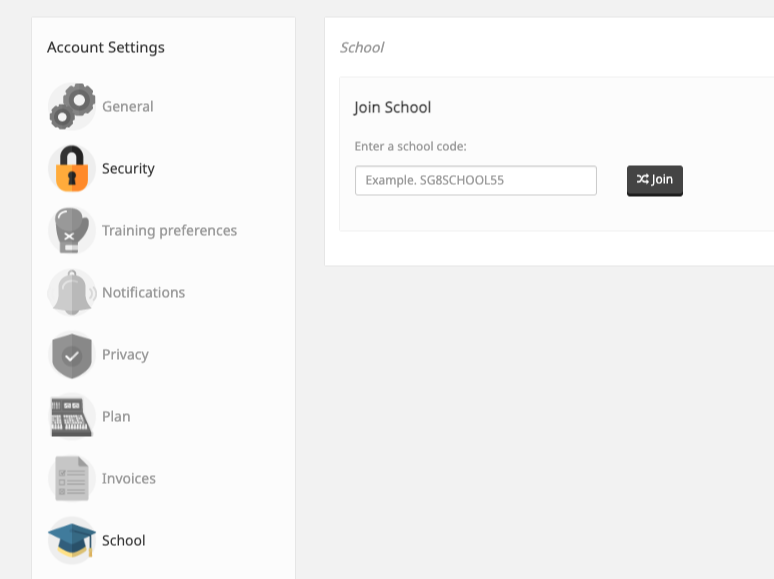The image size is (774, 579).
Task: Click the Join button
Action: point(655,180)
